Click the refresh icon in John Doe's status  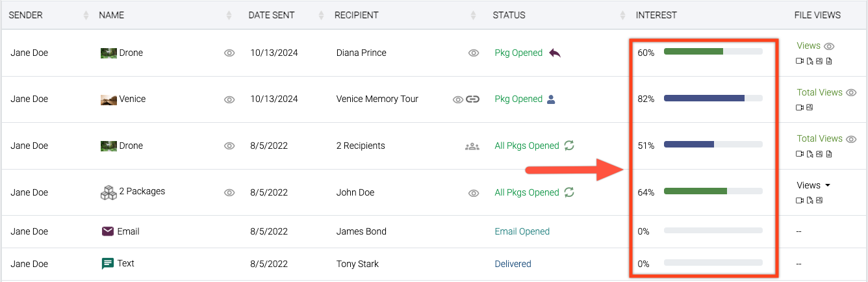(x=569, y=192)
